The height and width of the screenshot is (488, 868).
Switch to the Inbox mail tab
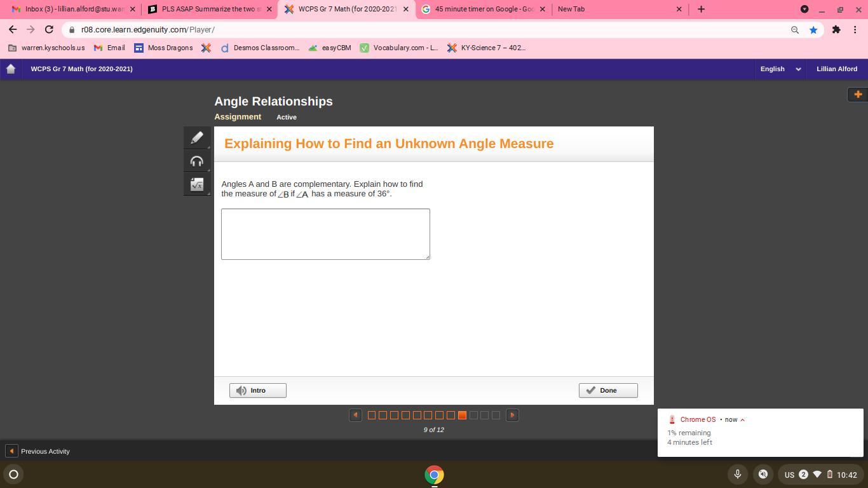74,10
